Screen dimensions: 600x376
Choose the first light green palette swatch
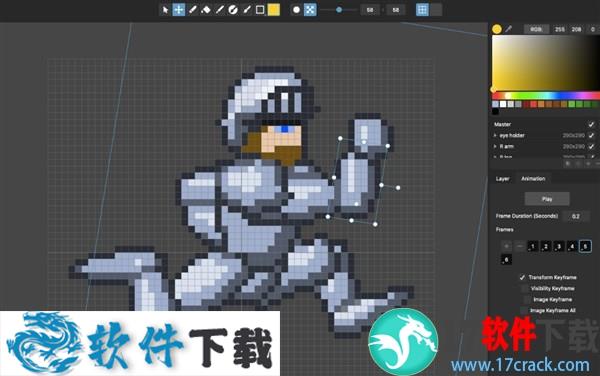(x=572, y=104)
